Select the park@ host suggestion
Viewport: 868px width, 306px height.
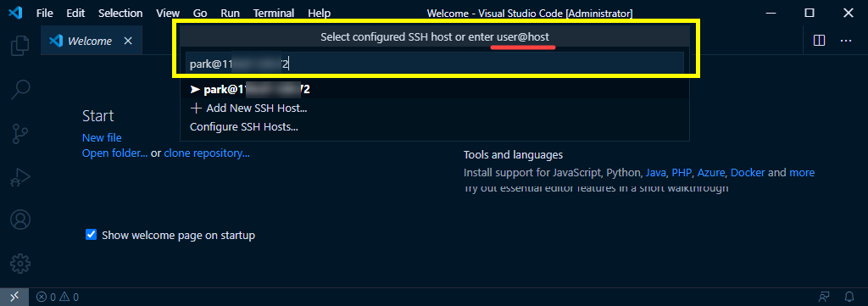coord(435,89)
